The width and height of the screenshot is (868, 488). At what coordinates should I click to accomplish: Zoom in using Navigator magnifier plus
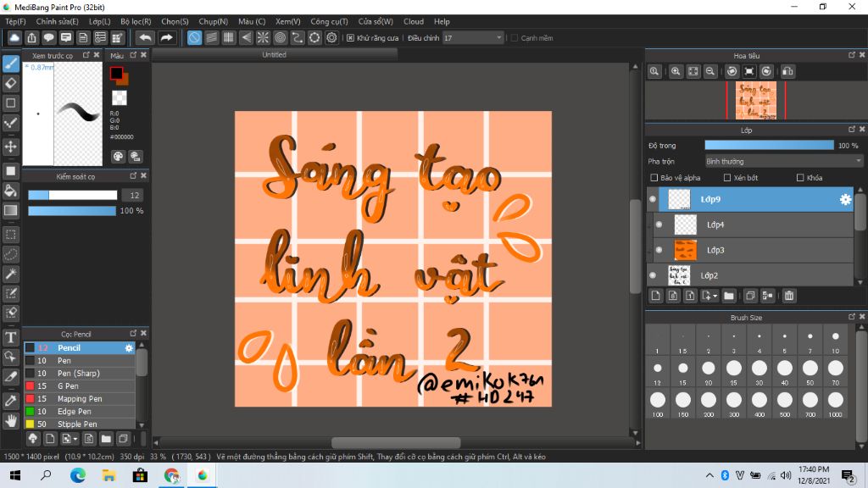pos(676,71)
